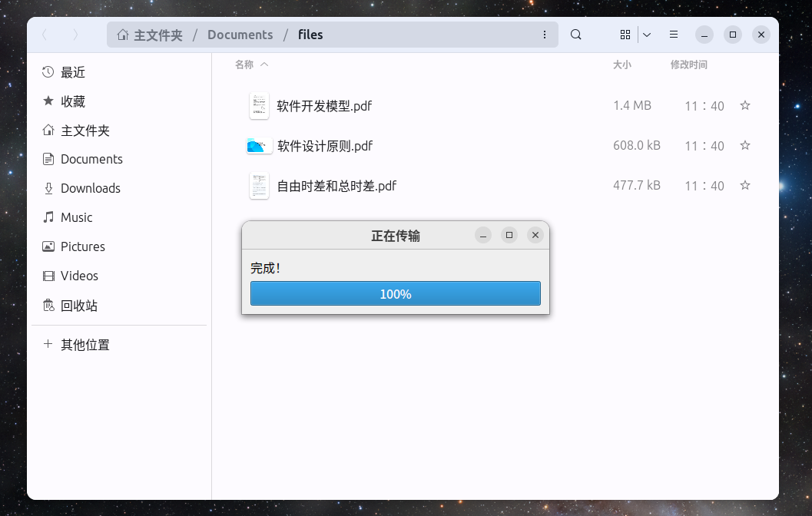Image resolution: width=812 pixels, height=516 pixels.
Task: Click 其他位置 (Other Locations) in the sidebar
Action: [85, 345]
